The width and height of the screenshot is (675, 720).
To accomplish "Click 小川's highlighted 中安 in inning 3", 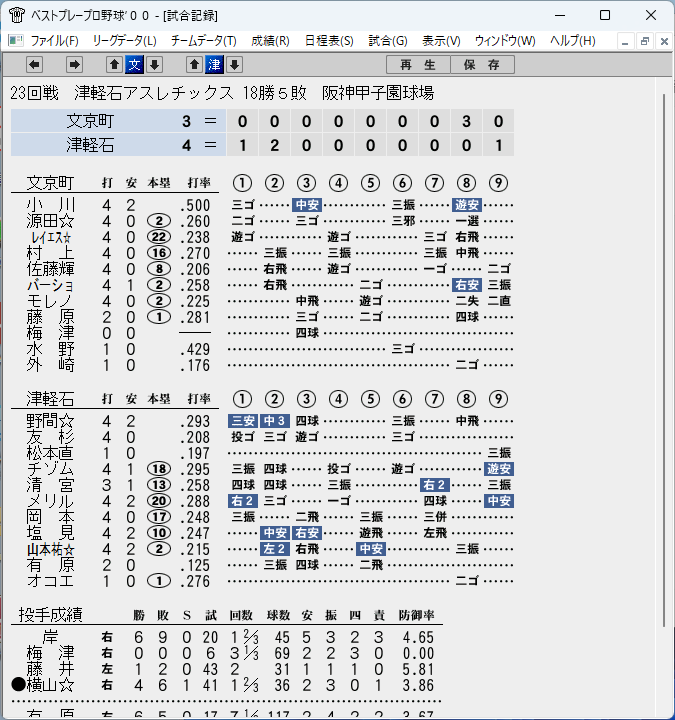I will 307,205.
